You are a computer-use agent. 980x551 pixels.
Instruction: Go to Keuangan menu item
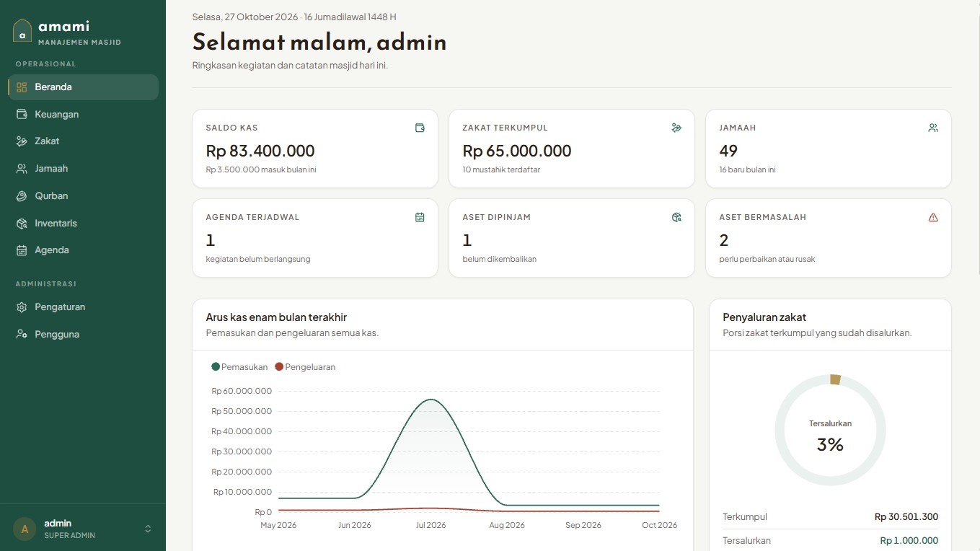(x=83, y=114)
